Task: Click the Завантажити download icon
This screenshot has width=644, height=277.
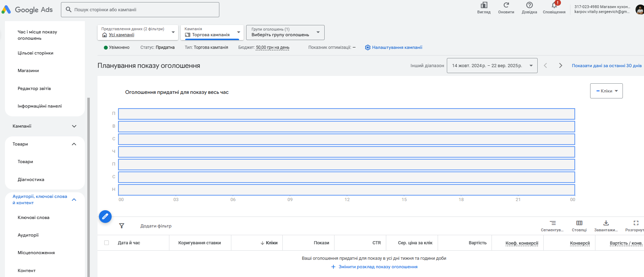Action: tap(606, 223)
